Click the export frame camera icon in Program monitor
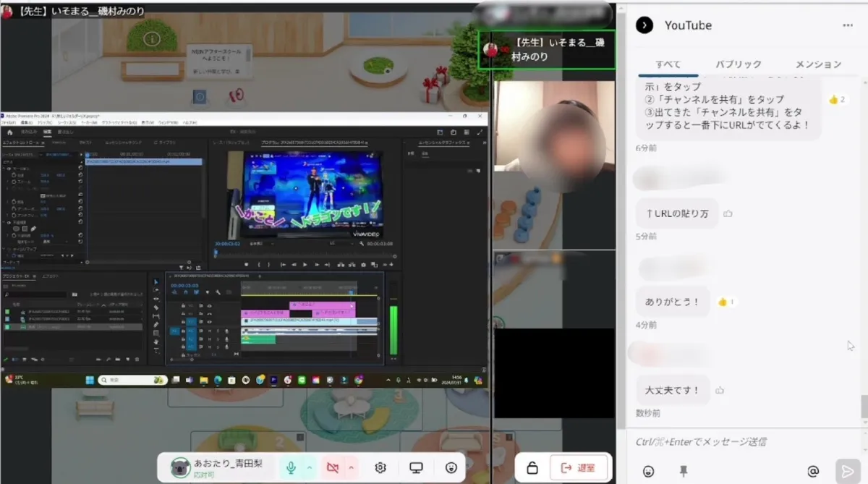The height and width of the screenshot is (484, 868). tap(363, 263)
